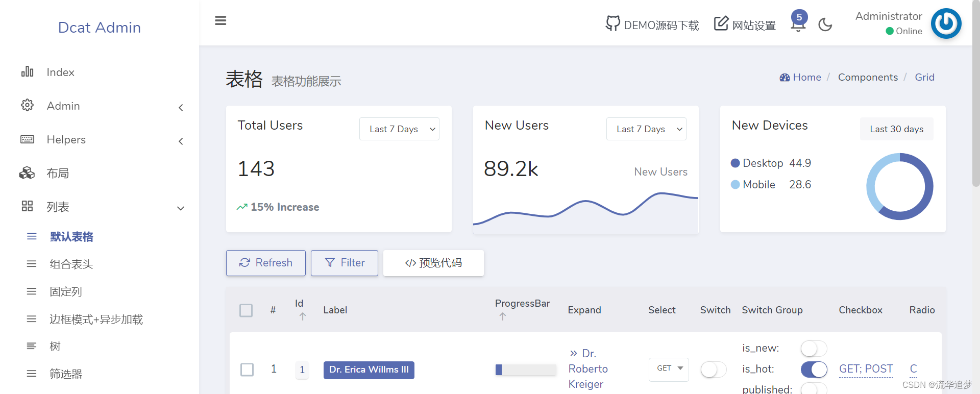This screenshot has width=980, height=394.
Task: Click the GET; POST checkbox editable link
Action: click(x=866, y=369)
